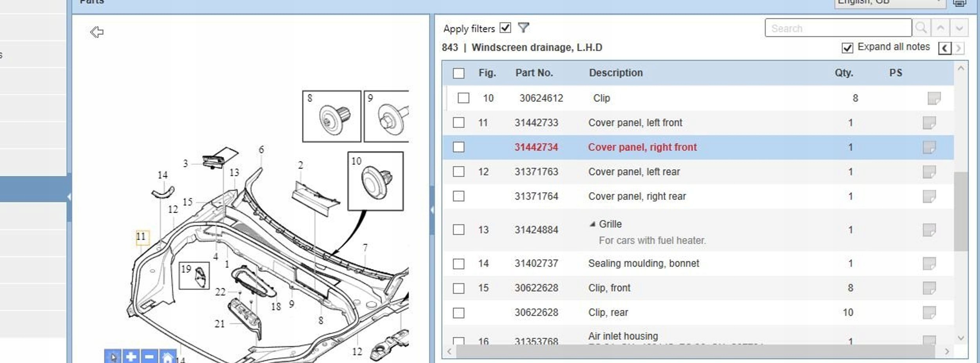
Task: Open note icon for part 31442734
Action: 929,147
